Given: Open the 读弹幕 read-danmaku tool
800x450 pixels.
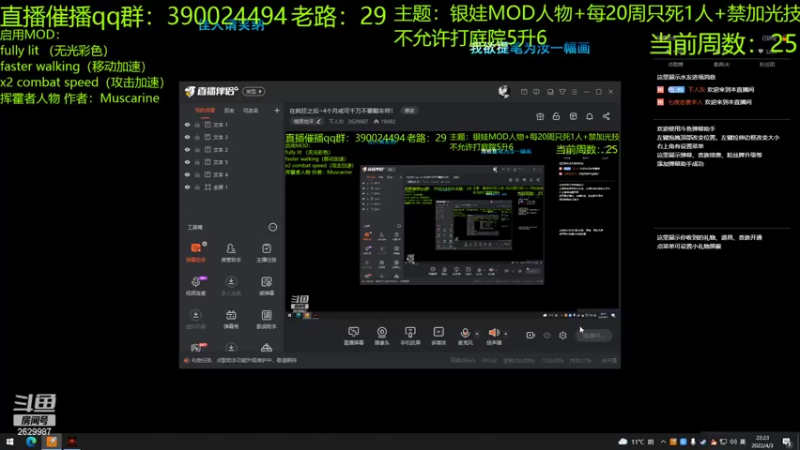Looking at the screenshot, I should click(x=266, y=285).
